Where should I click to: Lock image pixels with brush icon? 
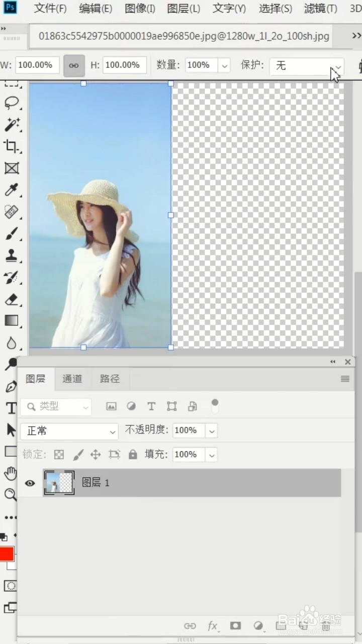pos(78,455)
